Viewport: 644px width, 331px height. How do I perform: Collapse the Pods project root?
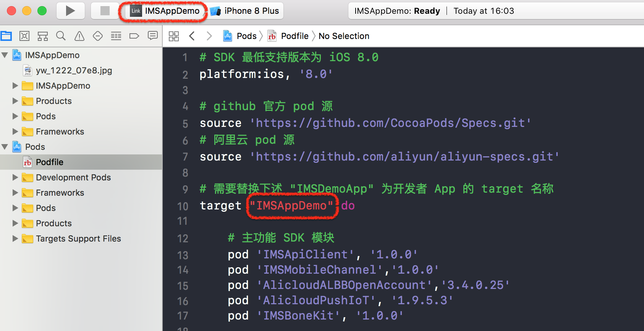[5, 147]
